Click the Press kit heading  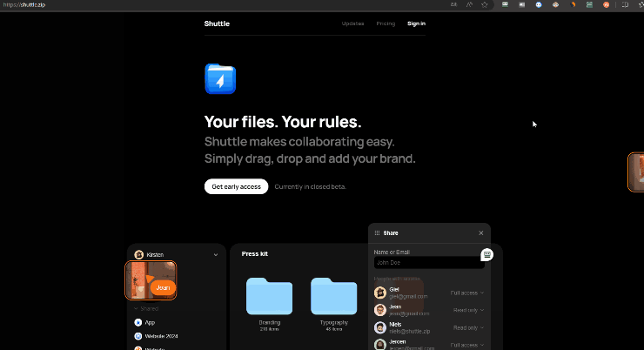(x=255, y=254)
